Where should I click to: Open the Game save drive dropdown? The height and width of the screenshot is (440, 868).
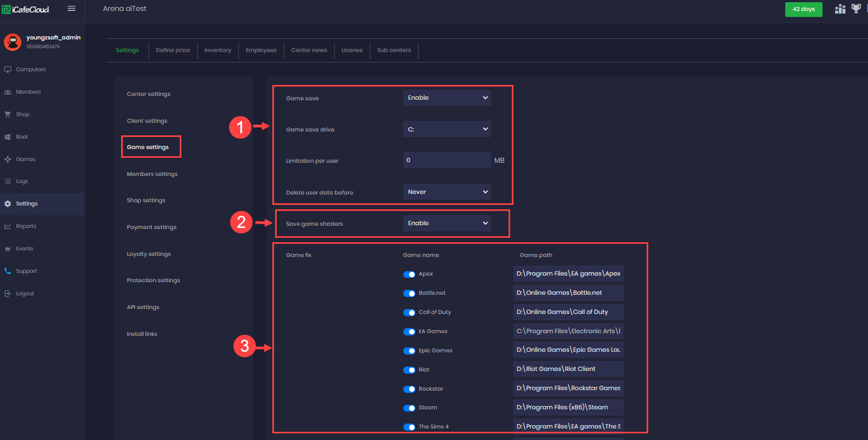(x=447, y=129)
